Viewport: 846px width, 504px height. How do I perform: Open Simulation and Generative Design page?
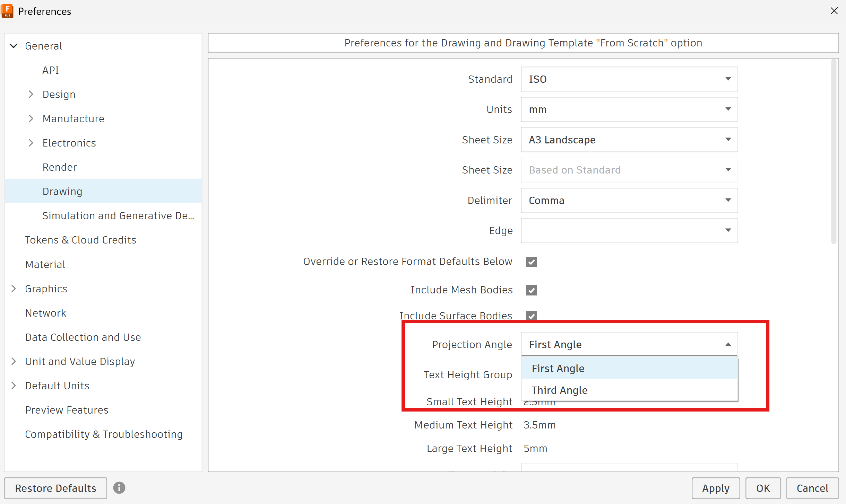[x=118, y=215]
